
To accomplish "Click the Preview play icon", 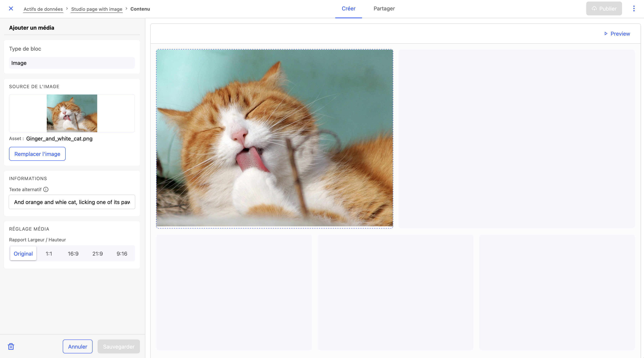I will point(606,33).
